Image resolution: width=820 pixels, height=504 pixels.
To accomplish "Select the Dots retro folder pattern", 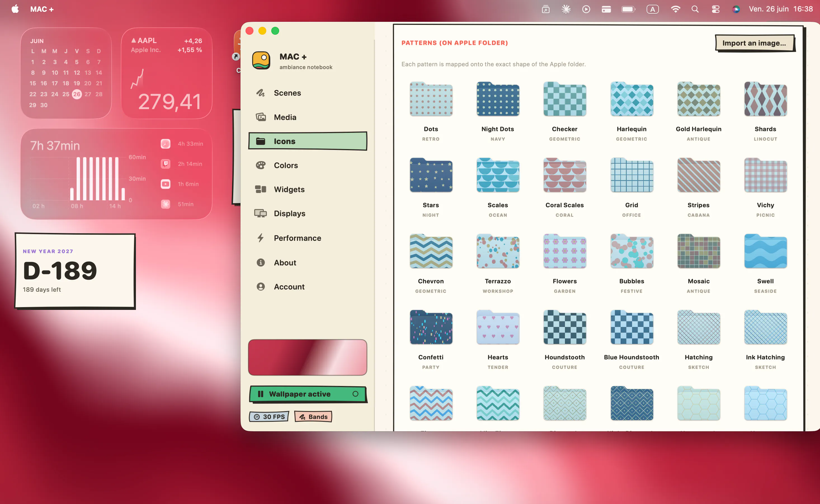I will [431, 99].
